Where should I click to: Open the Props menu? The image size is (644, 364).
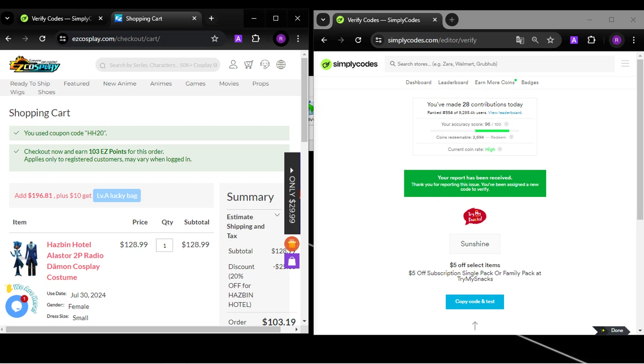[261, 83]
